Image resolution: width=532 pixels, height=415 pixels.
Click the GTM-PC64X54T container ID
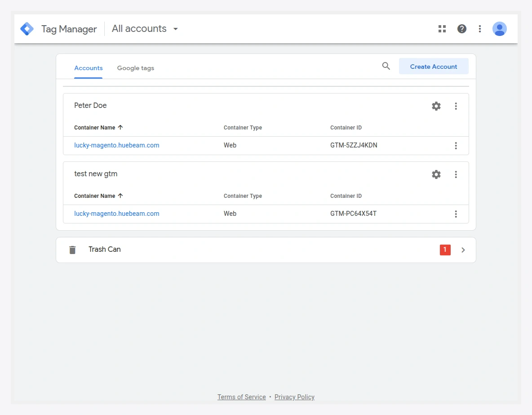pos(353,213)
